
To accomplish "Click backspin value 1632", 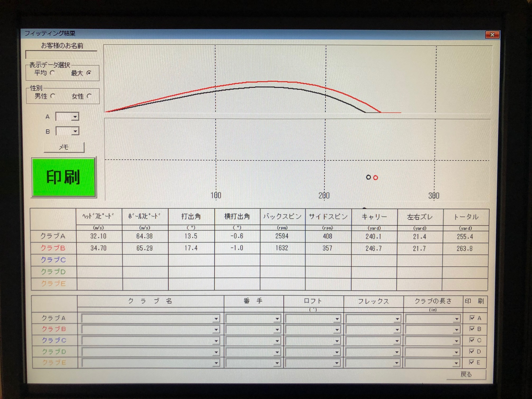I will 282,248.
